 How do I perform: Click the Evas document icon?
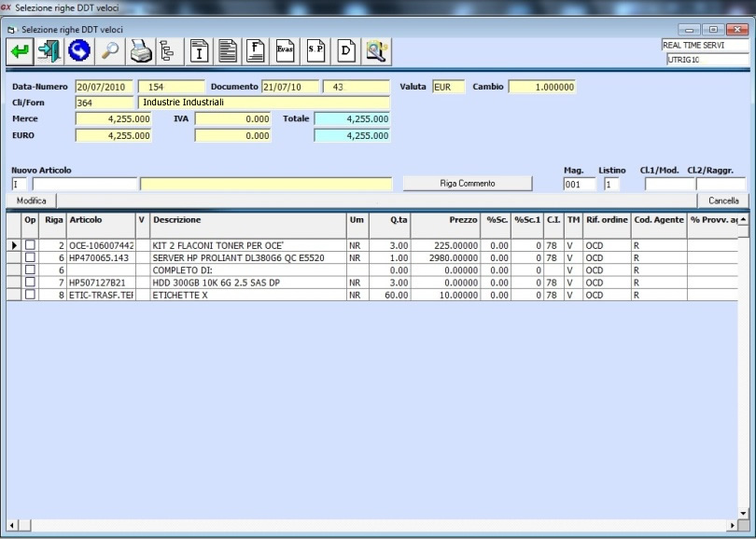285,51
